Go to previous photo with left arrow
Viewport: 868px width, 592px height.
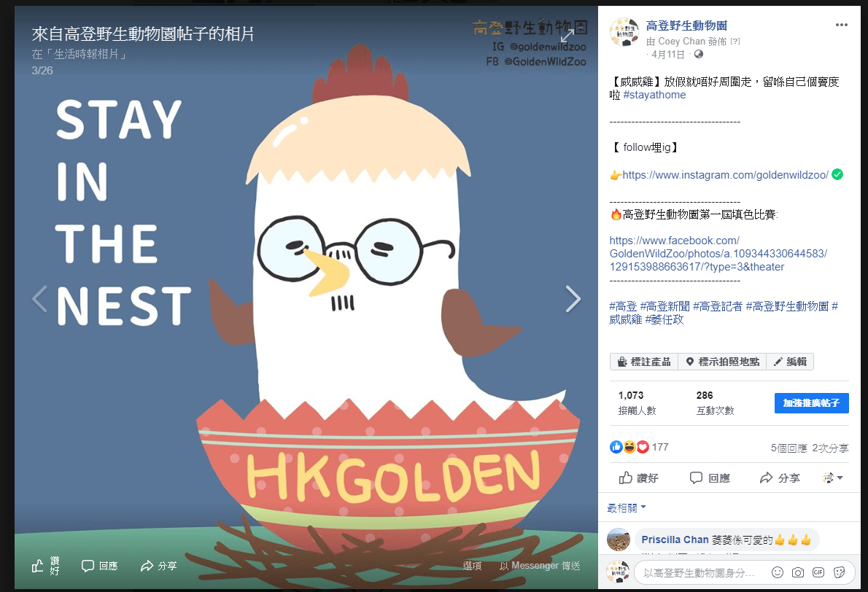coord(39,300)
